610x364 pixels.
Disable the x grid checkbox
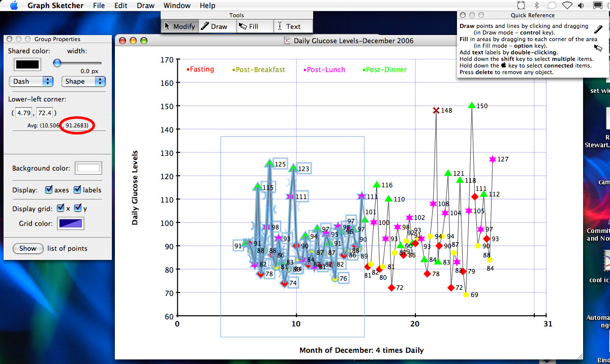coord(60,208)
